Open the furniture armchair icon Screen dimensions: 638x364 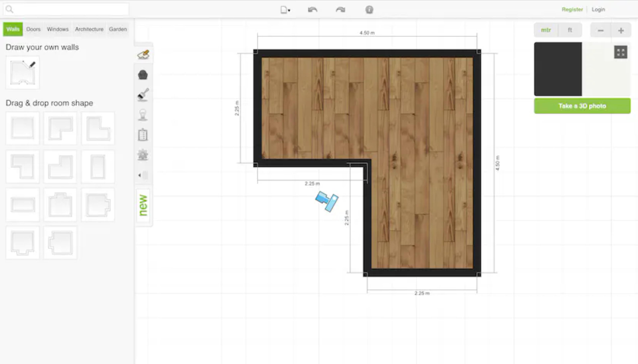[143, 75]
